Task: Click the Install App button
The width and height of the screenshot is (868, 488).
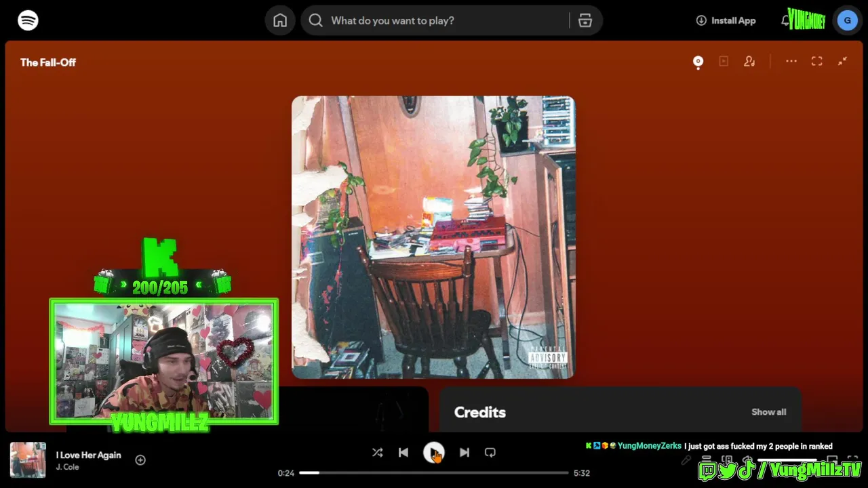Action: click(726, 20)
